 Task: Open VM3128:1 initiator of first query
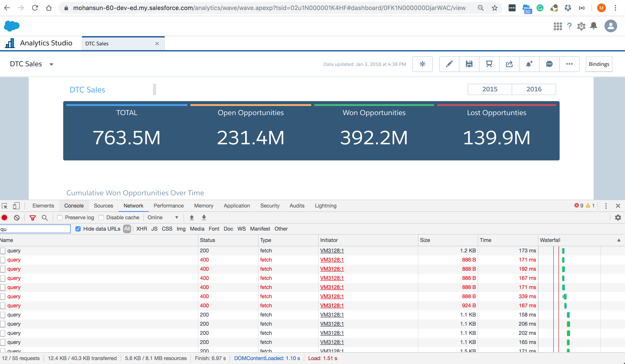point(332,251)
